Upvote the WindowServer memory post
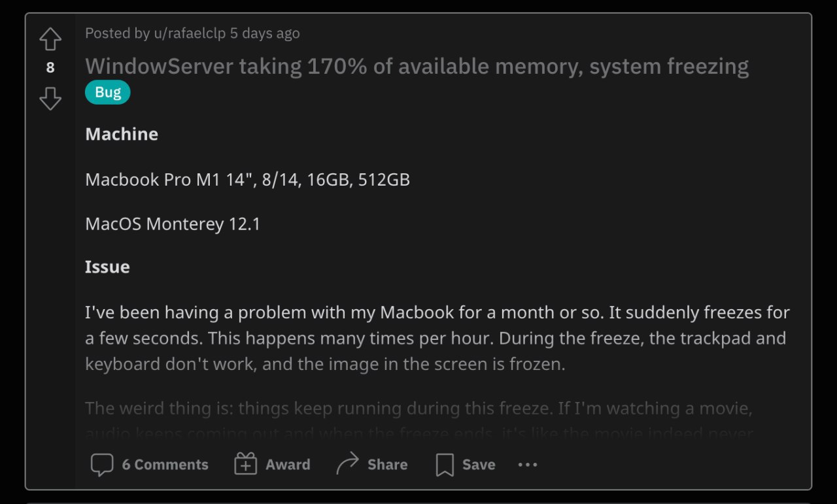The width and height of the screenshot is (837, 504). [50, 40]
